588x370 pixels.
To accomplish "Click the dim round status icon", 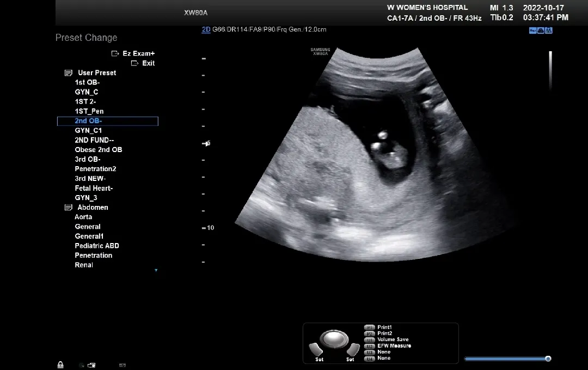I will click(x=82, y=365).
